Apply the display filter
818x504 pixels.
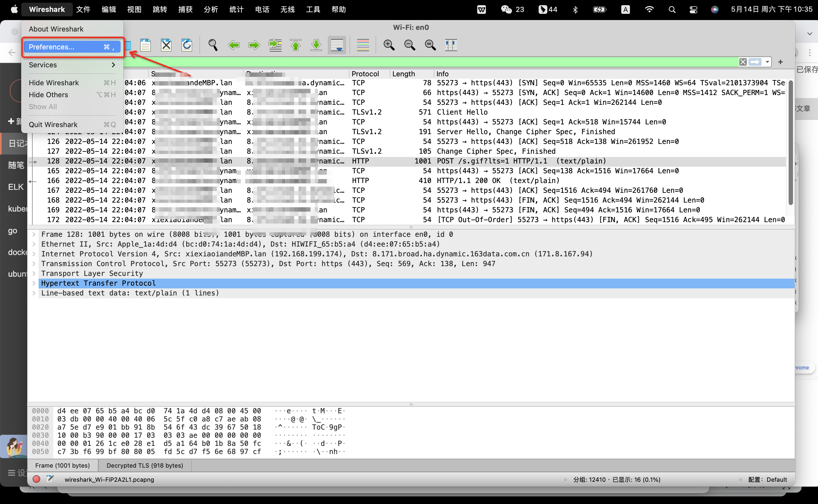tap(755, 62)
